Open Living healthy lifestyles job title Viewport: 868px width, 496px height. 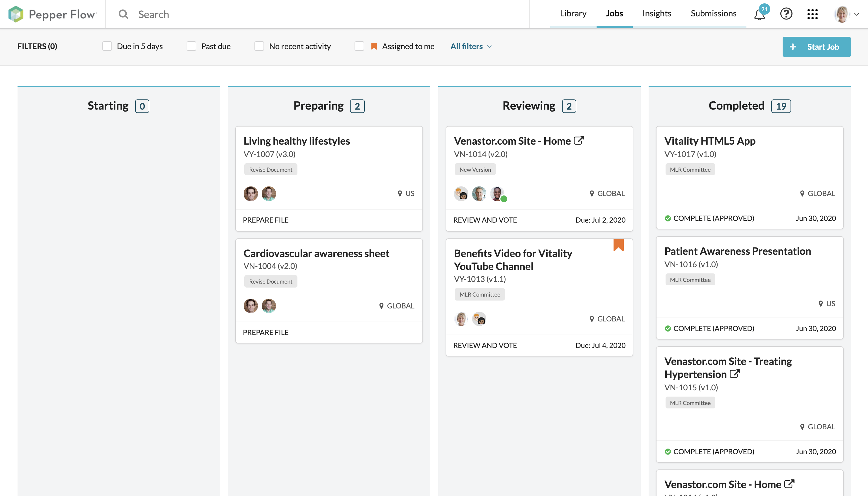[x=297, y=141]
